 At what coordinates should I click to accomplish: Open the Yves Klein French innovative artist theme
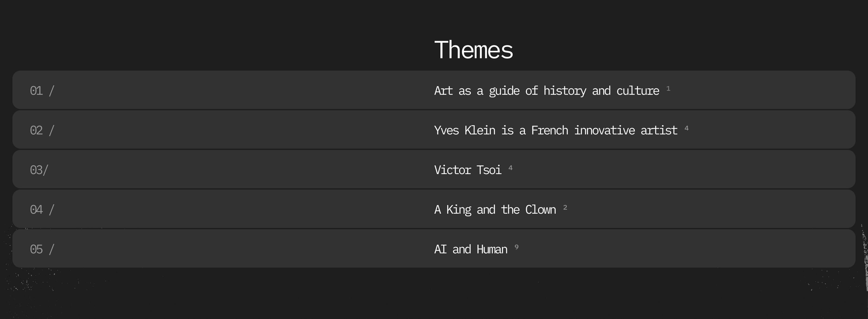coord(555,130)
